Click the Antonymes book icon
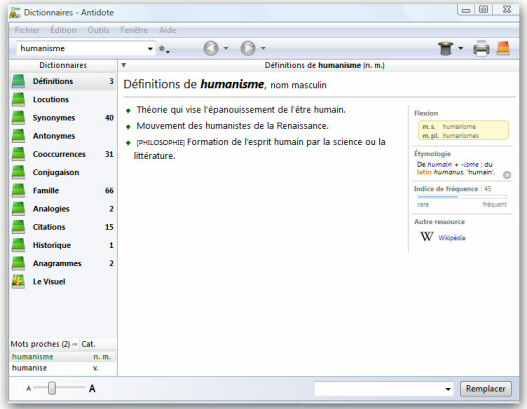 pos(18,136)
